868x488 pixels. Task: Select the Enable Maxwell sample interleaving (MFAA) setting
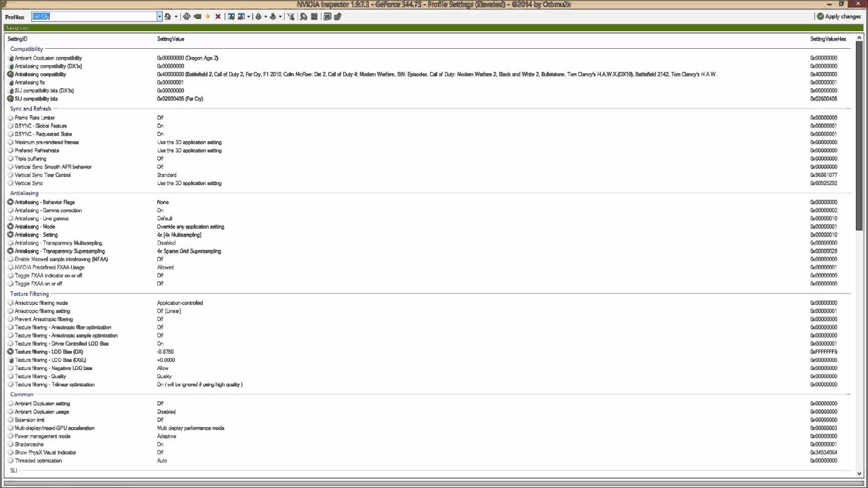61,259
